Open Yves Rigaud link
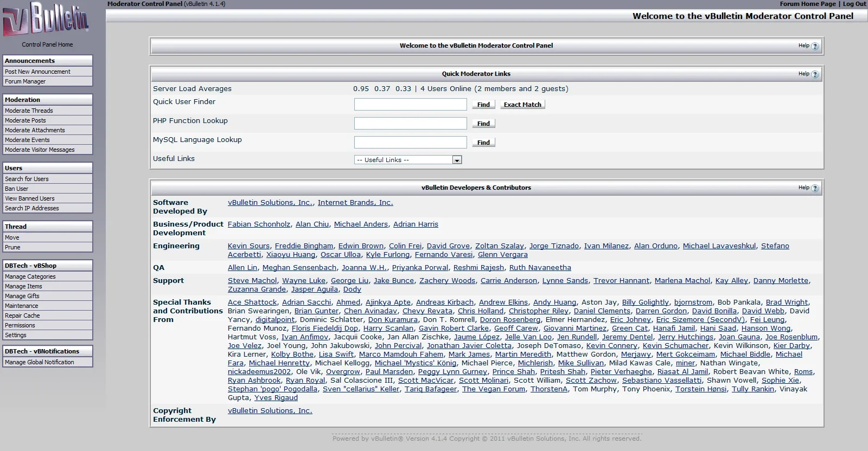Image resolution: width=868 pixels, height=451 pixels. click(x=276, y=397)
